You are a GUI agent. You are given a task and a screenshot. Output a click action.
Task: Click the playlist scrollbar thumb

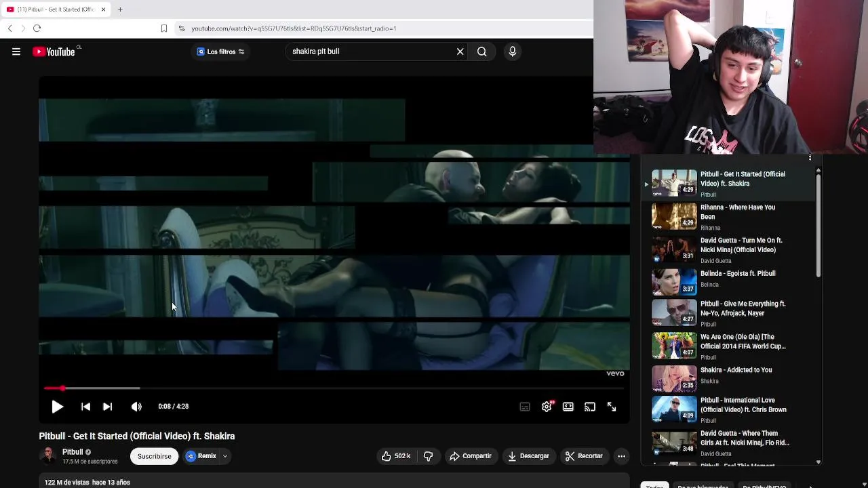click(x=818, y=226)
